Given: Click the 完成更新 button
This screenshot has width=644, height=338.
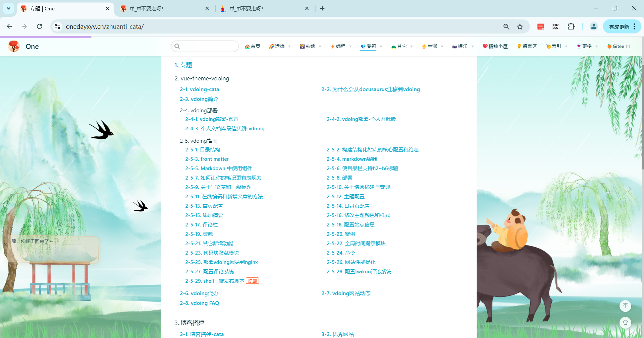Looking at the screenshot, I should (x=619, y=27).
